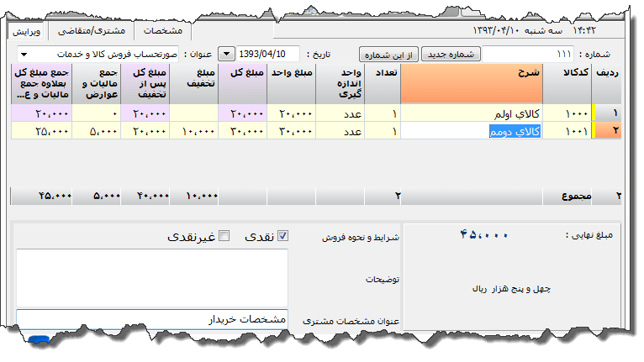Sort by the شرح column header
The width and height of the screenshot is (644, 362).
[x=483, y=84]
